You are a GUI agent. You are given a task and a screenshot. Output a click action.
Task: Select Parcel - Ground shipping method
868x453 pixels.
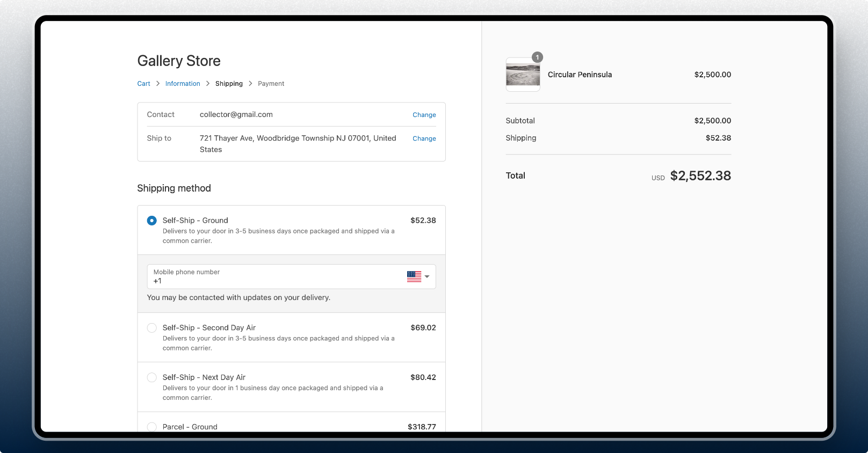click(x=152, y=427)
